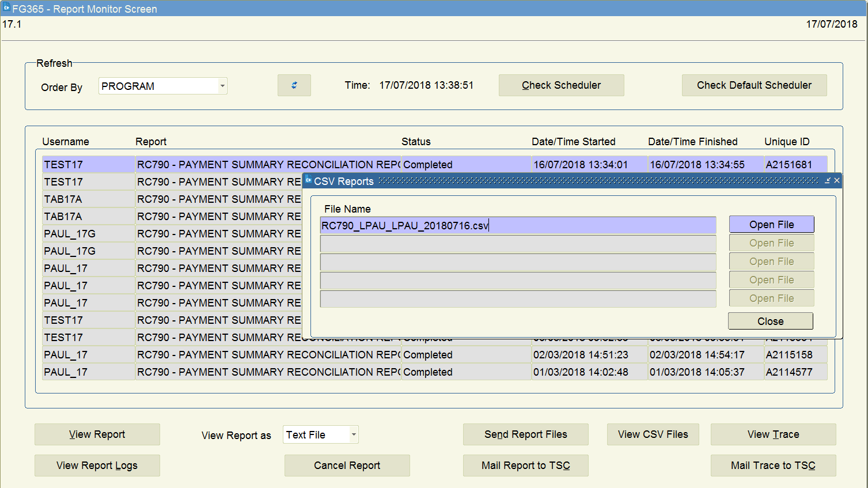The image size is (868, 488).
Task: Click the View Trace button
Action: 772,434
